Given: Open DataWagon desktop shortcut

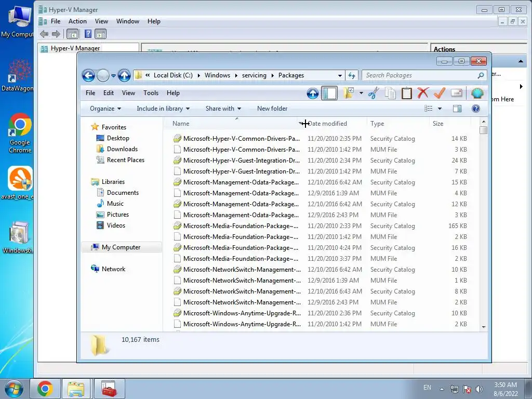Looking at the screenshot, I should [18, 75].
